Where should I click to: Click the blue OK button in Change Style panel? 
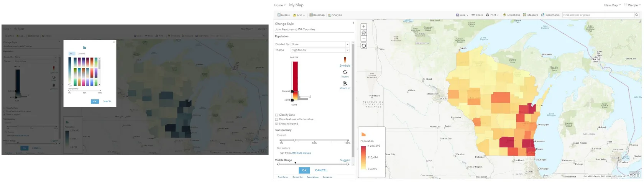pos(304,170)
